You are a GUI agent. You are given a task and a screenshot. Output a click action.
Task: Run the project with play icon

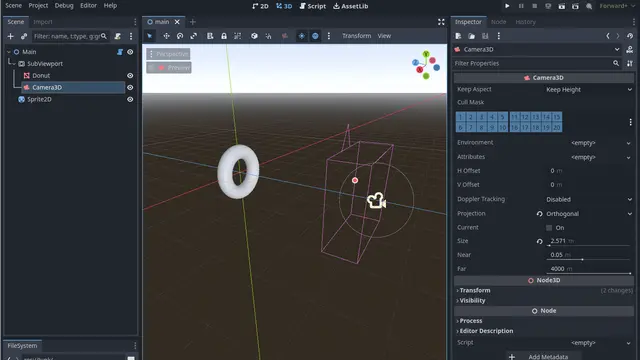tap(507, 6)
